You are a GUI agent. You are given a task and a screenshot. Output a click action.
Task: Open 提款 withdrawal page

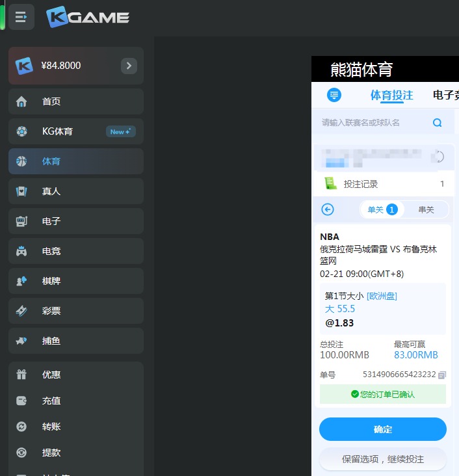76,453
